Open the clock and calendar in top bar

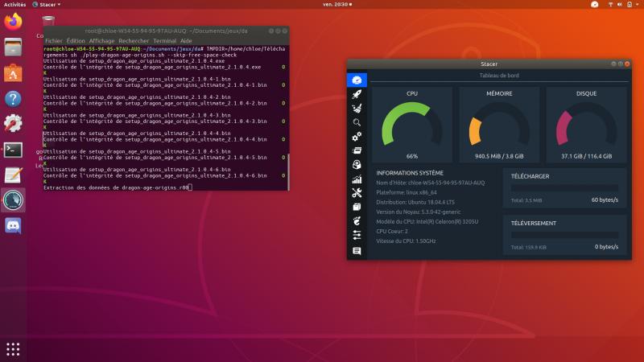(336, 5)
